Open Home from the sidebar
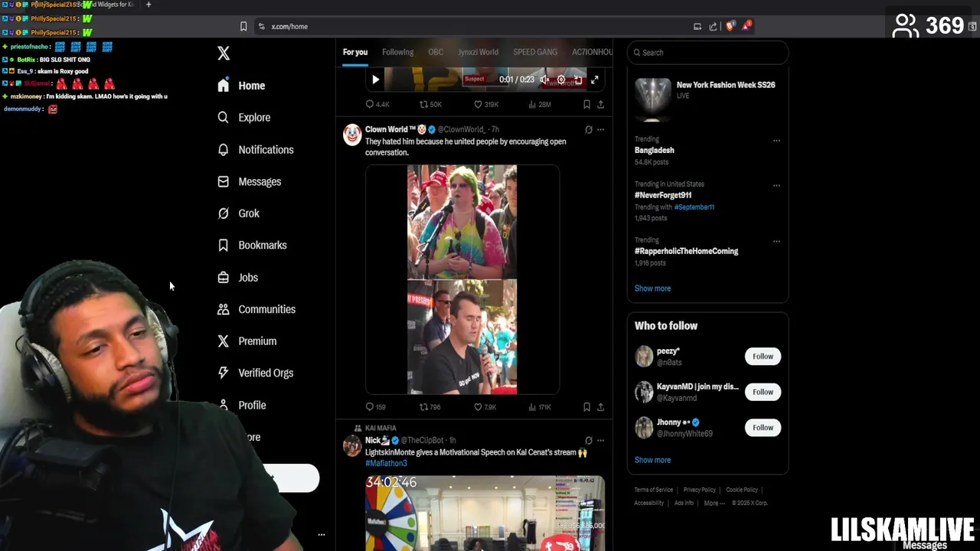This screenshot has width=980, height=551. click(x=241, y=86)
